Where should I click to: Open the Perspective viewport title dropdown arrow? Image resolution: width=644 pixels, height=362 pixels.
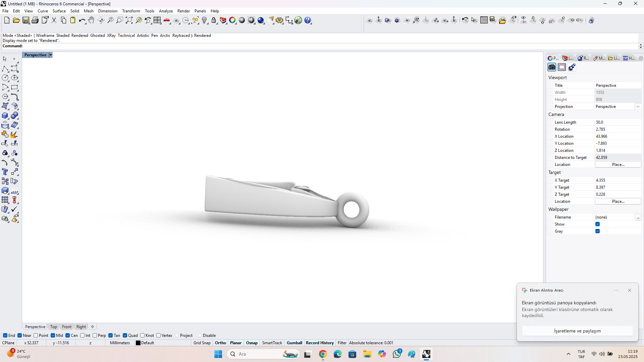pos(51,55)
